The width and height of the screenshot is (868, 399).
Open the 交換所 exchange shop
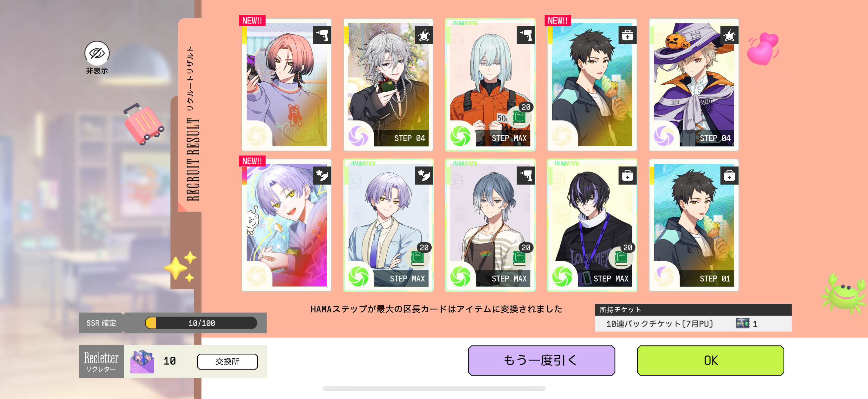[x=227, y=361]
